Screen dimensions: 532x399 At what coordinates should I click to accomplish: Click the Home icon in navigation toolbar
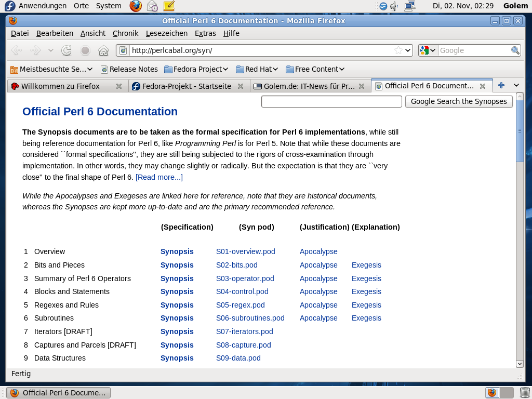[x=103, y=50]
